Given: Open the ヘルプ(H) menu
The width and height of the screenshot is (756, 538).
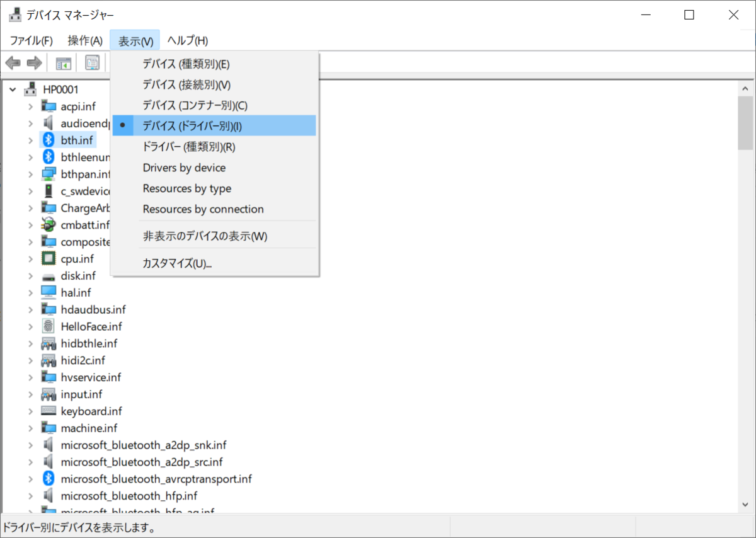Looking at the screenshot, I should [x=188, y=40].
